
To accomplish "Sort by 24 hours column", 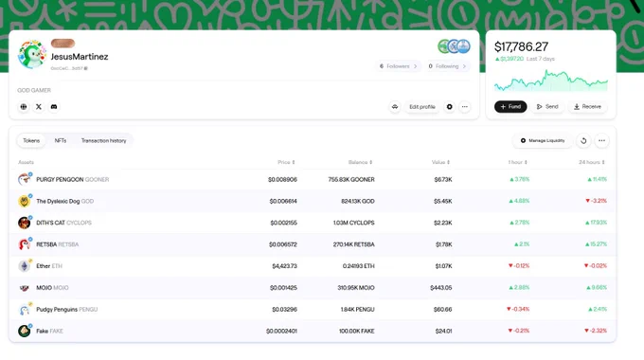I will tap(592, 162).
